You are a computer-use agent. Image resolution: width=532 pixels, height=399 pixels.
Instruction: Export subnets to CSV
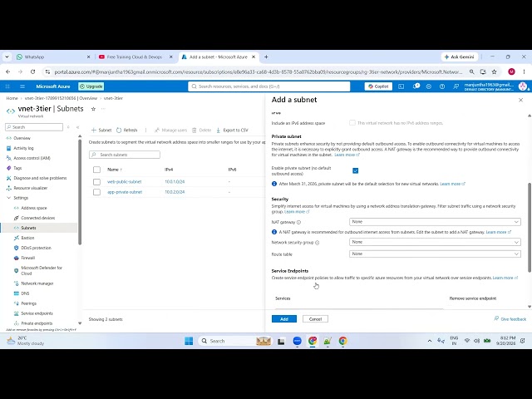click(x=233, y=130)
